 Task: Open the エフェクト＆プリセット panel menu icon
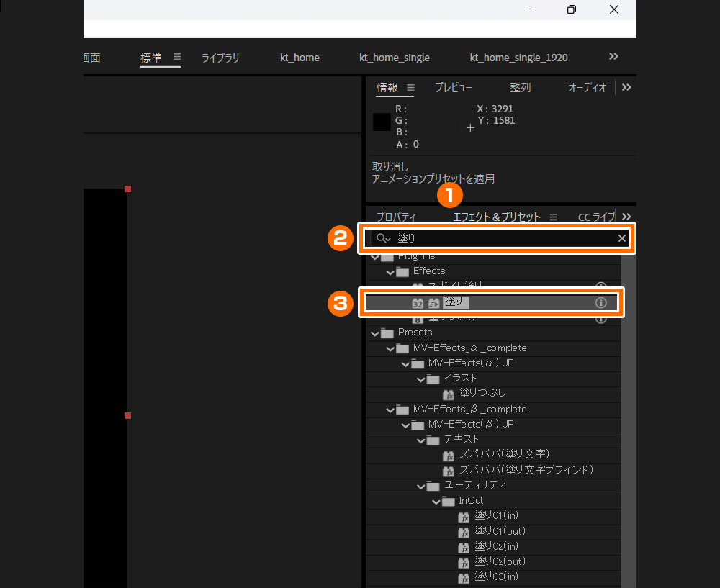pyautogui.click(x=553, y=216)
